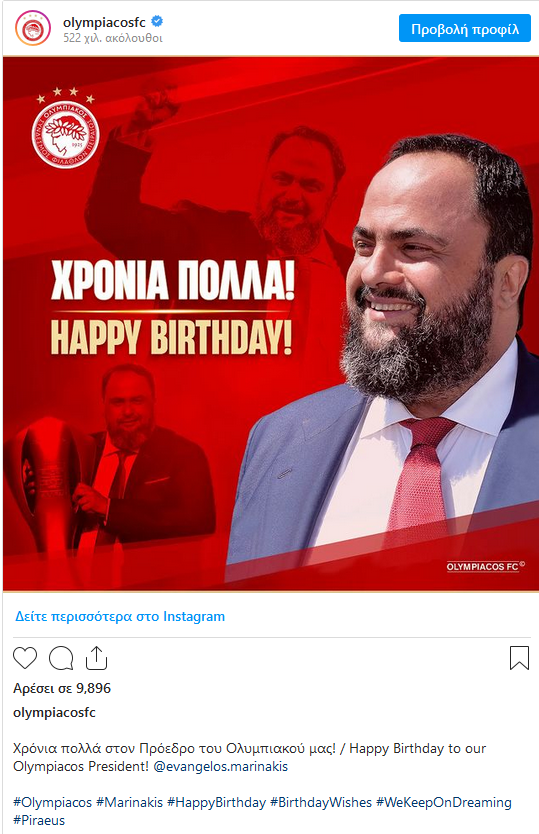Click the HAPPY BIRTHDAY post image
The height and width of the screenshot is (834, 539).
pos(271,324)
